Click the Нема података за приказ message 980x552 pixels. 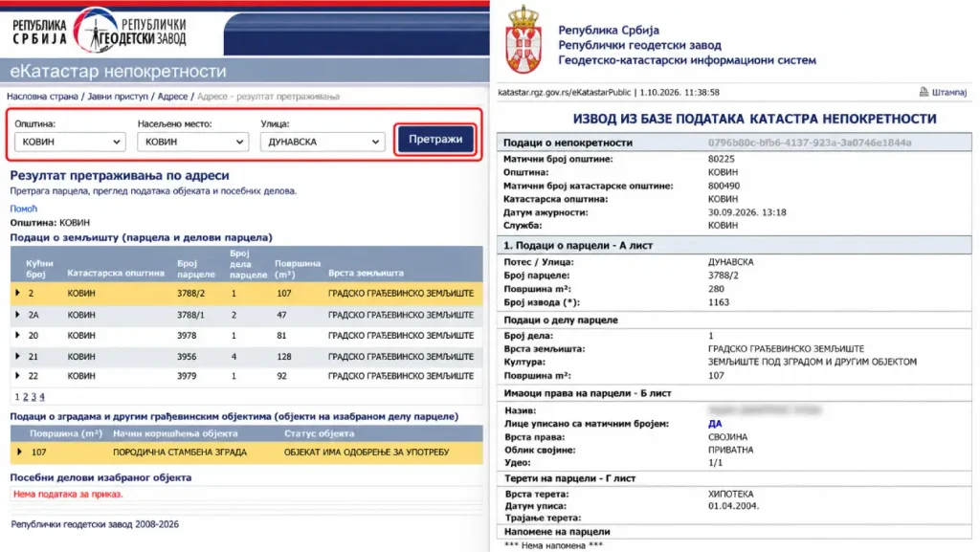(68, 494)
